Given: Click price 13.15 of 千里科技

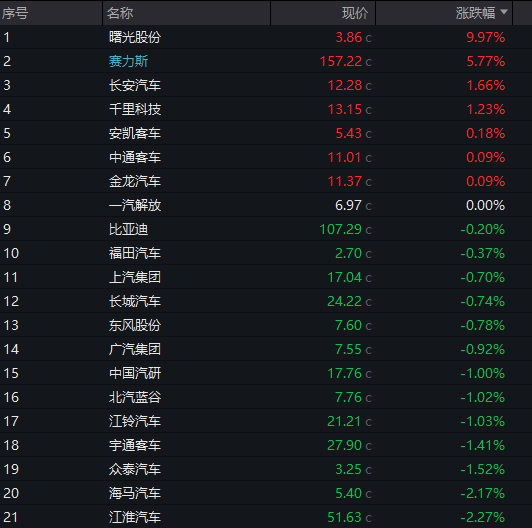Looking at the screenshot, I should pos(345,109).
